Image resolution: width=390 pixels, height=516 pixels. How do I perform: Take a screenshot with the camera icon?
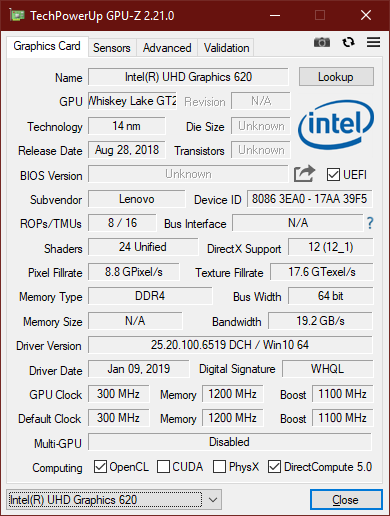(322, 42)
